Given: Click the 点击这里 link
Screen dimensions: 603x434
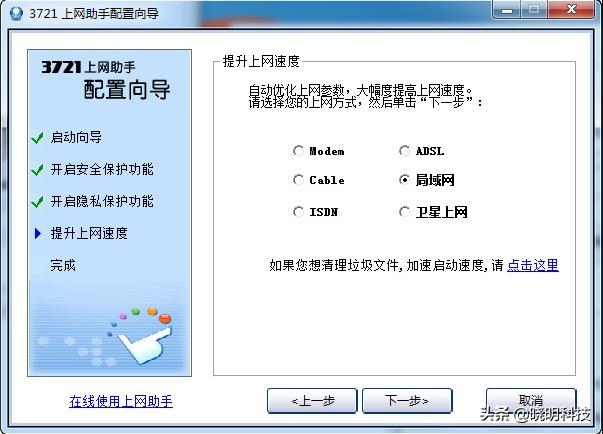Looking at the screenshot, I should (533, 265).
